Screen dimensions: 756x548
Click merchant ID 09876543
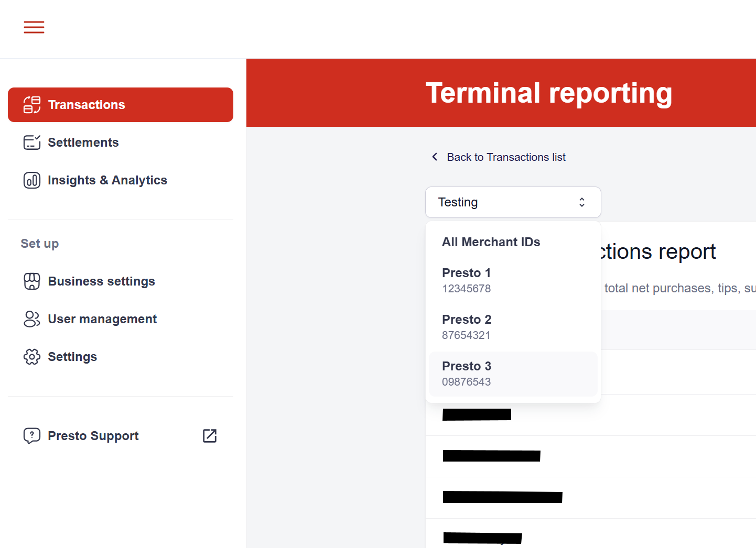pyautogui.click(x=467, y=382)
